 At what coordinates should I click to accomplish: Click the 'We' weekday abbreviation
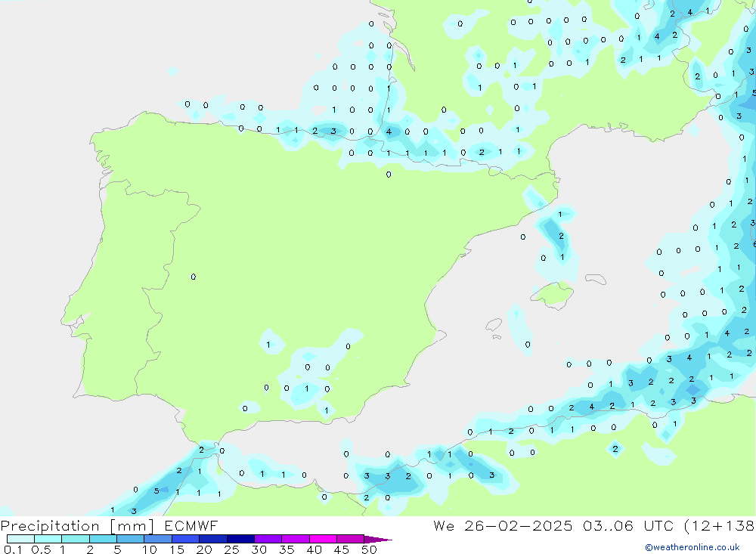click(444, 525)
